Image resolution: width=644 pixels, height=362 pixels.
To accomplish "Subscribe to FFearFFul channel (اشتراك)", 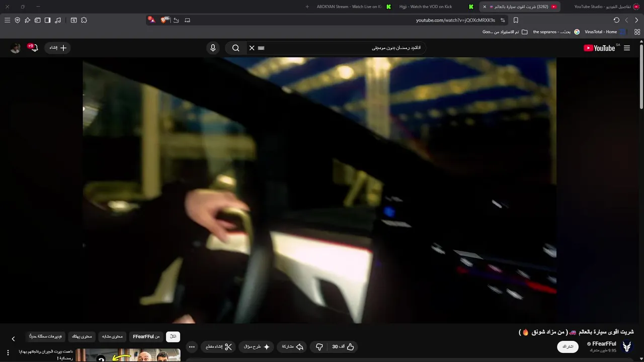I will [x=568, y=347].
